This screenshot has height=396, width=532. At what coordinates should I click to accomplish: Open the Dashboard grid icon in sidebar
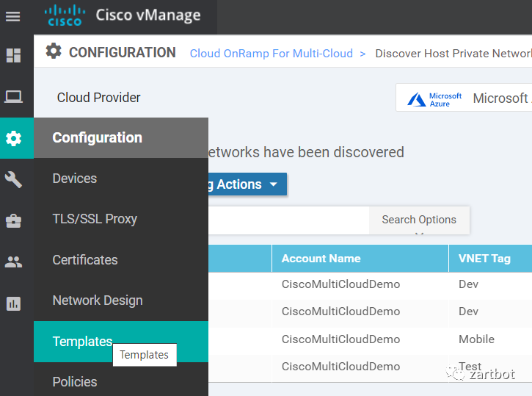(x=13, y=55)
